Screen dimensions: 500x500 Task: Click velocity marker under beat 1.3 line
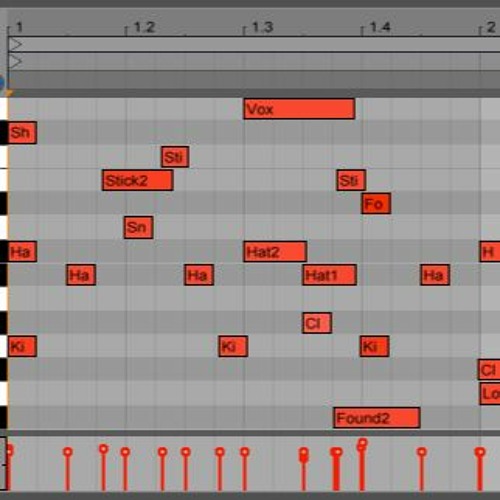245,452
